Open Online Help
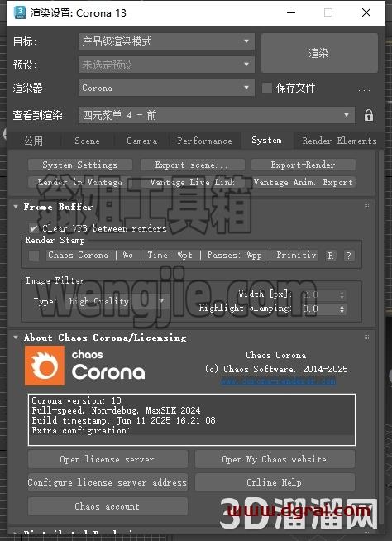Screen dimensions: 392x541 pos(275,482)
